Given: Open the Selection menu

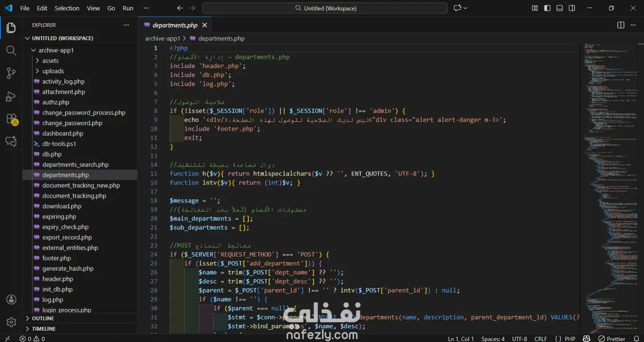Looking at the screenshot, I should (x=67, y=8).
